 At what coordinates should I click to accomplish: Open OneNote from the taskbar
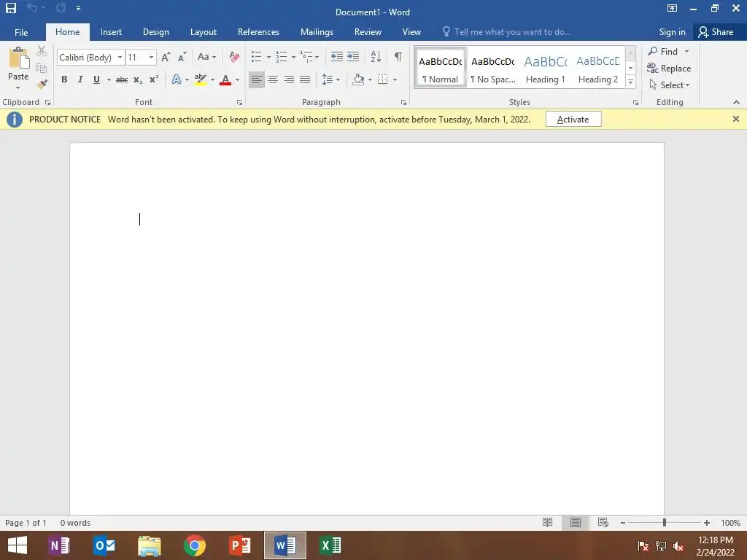click(60, 545)
